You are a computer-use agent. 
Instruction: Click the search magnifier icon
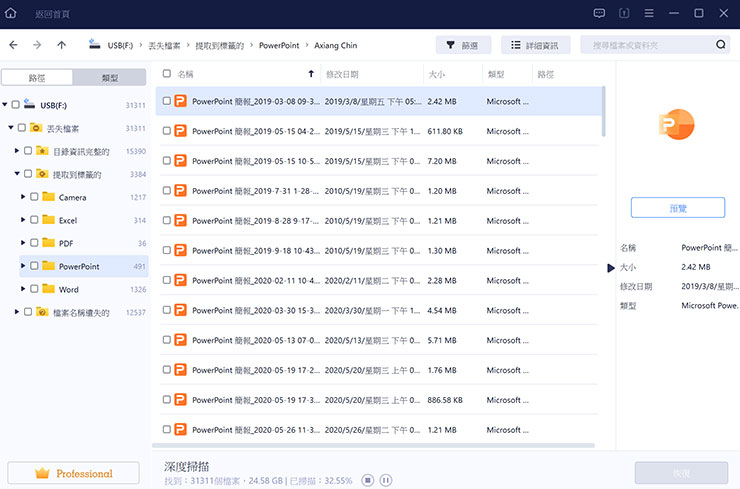721,45
